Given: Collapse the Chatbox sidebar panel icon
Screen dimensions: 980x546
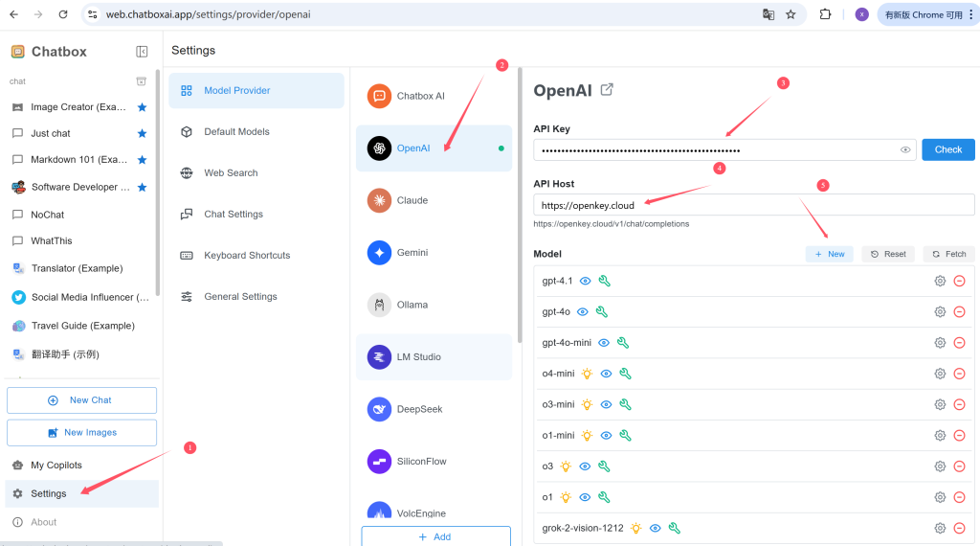Looking at the screenshot, I should [142, 52].
